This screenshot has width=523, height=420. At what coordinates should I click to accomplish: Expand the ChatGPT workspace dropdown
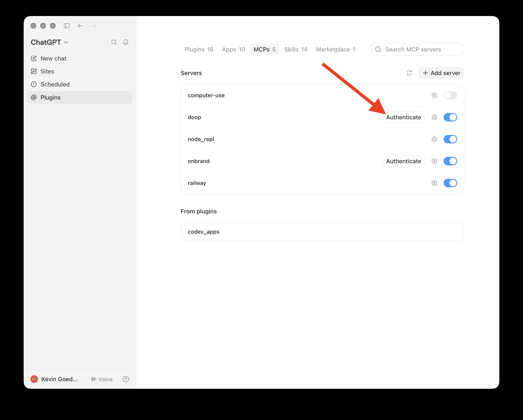point(49,42)
